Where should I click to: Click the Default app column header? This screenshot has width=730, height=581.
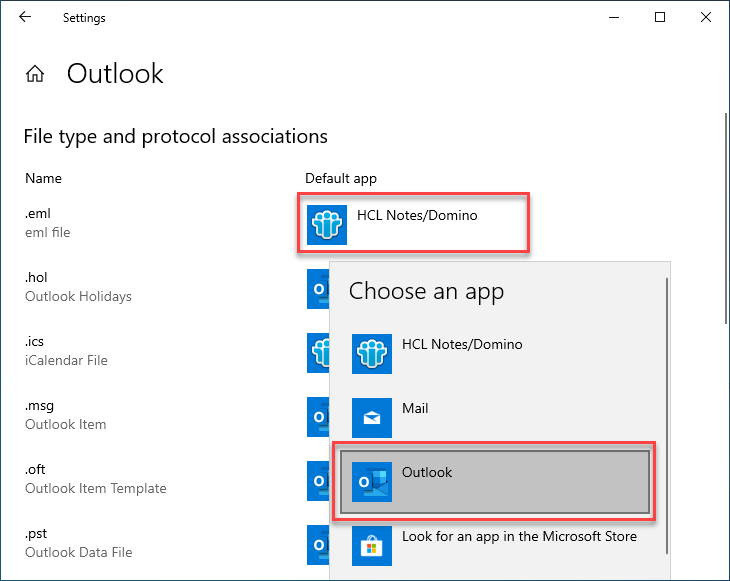(x=341, y=178)
